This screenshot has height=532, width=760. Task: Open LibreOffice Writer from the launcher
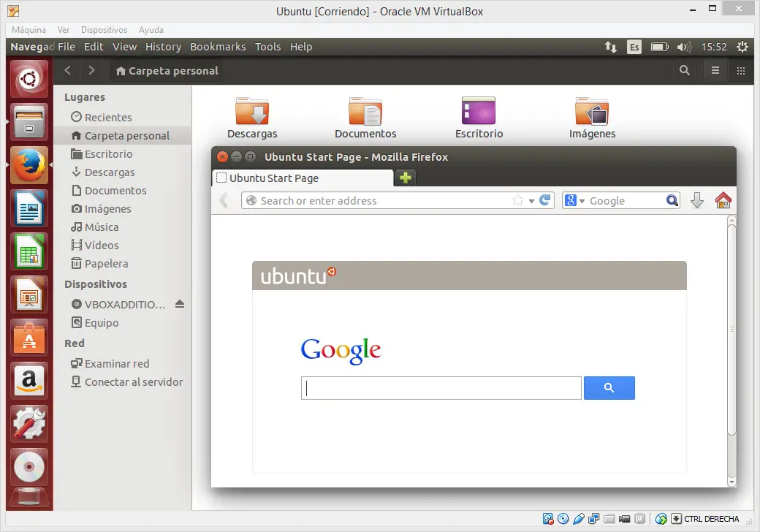pos(29,209)
